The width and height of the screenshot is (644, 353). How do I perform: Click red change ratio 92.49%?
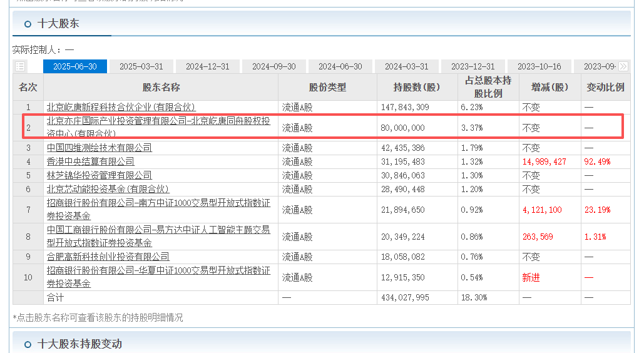click(x=597, y=161)
